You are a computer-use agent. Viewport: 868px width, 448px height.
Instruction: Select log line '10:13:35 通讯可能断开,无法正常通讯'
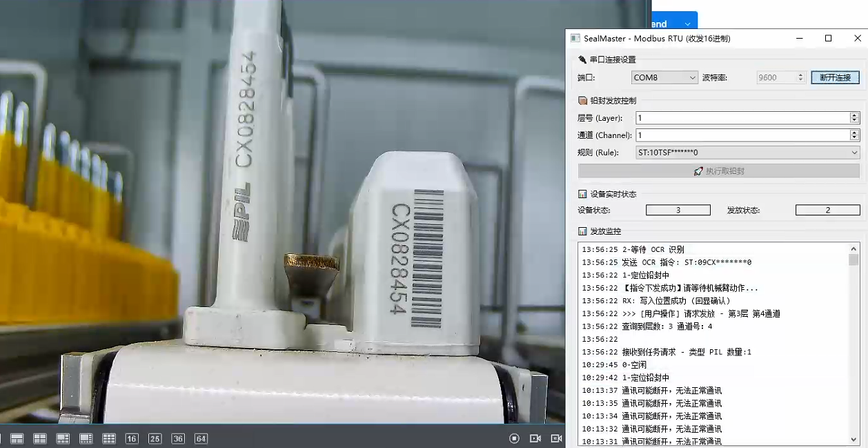[x=652, y=403]
